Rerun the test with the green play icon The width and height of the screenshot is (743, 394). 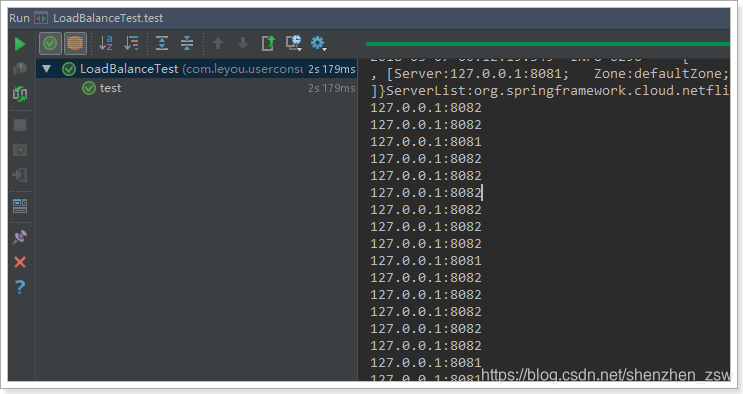tap(20, 44)
